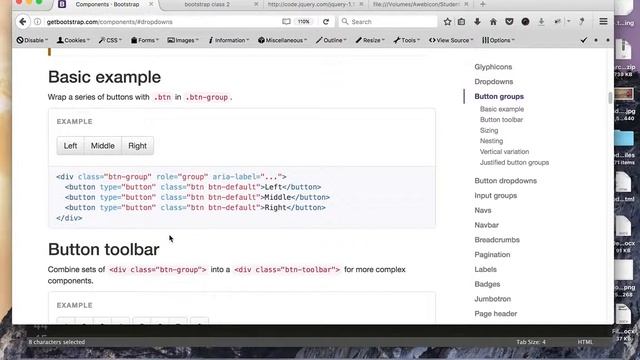
Task: Open Button dropdowns sidebar link
Action: coord(505,181)
